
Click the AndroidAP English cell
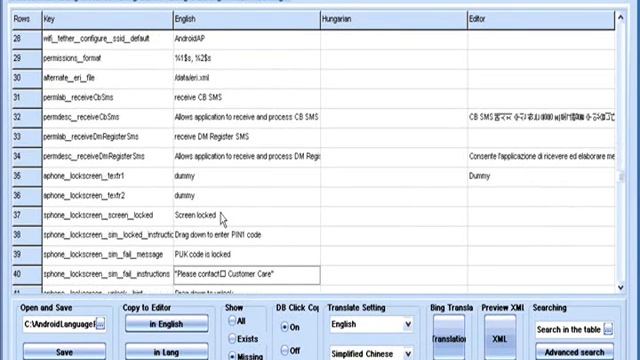pos(247,39)
